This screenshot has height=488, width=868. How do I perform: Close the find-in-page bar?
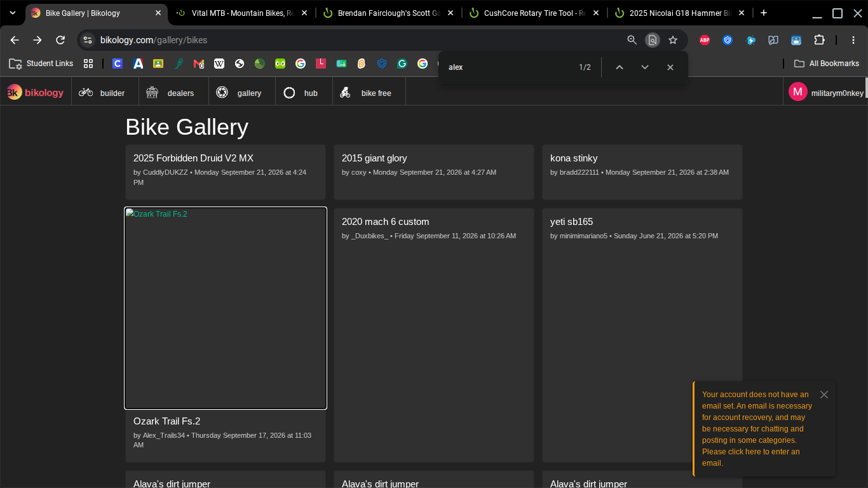[670, 67]
